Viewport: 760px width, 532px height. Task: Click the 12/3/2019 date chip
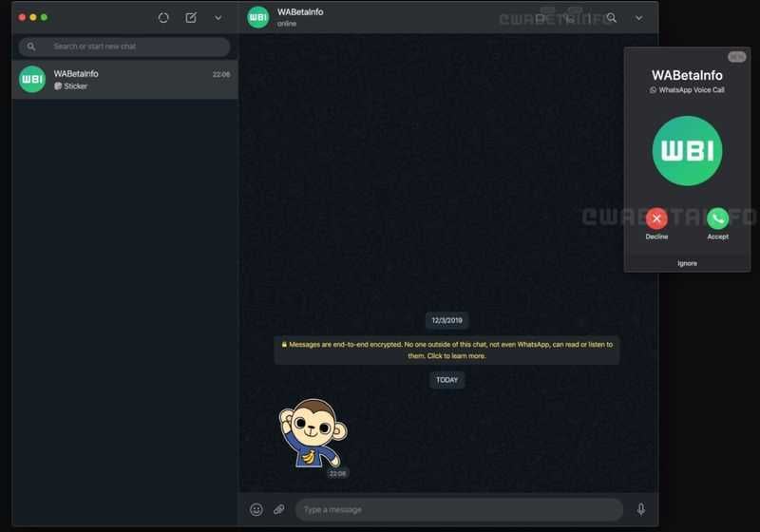446,320
